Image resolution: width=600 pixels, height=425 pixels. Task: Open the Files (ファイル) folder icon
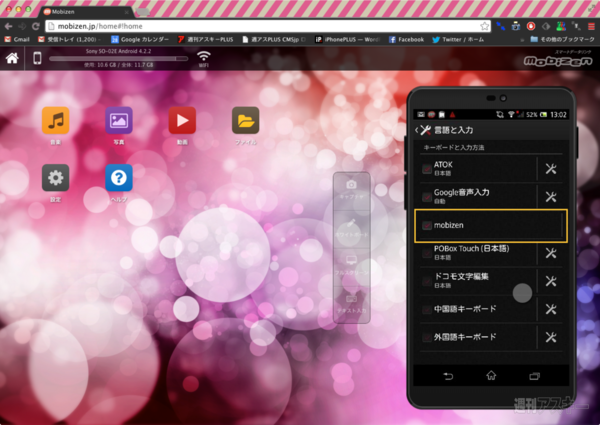tap(246, 120)
